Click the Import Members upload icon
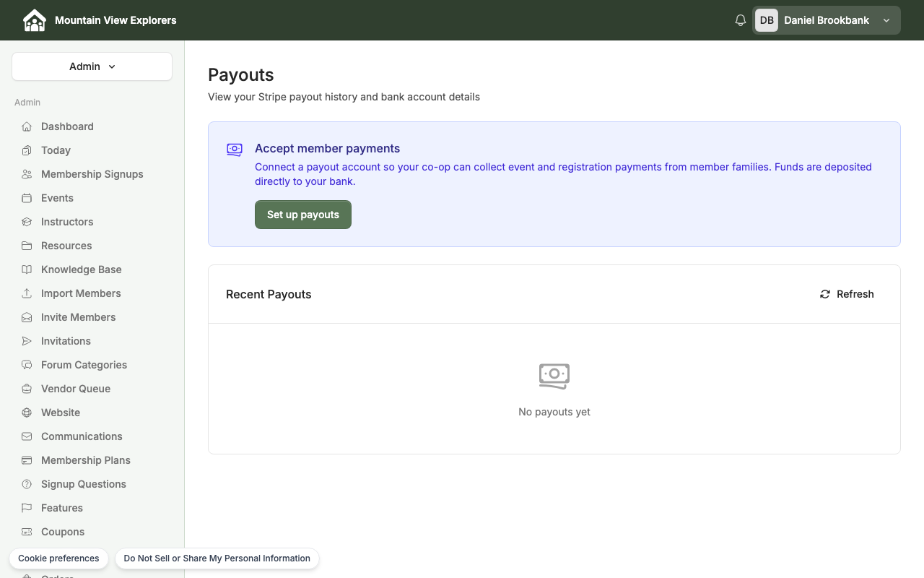The height and width of the screenshot is (578, 924). point(27,293)
